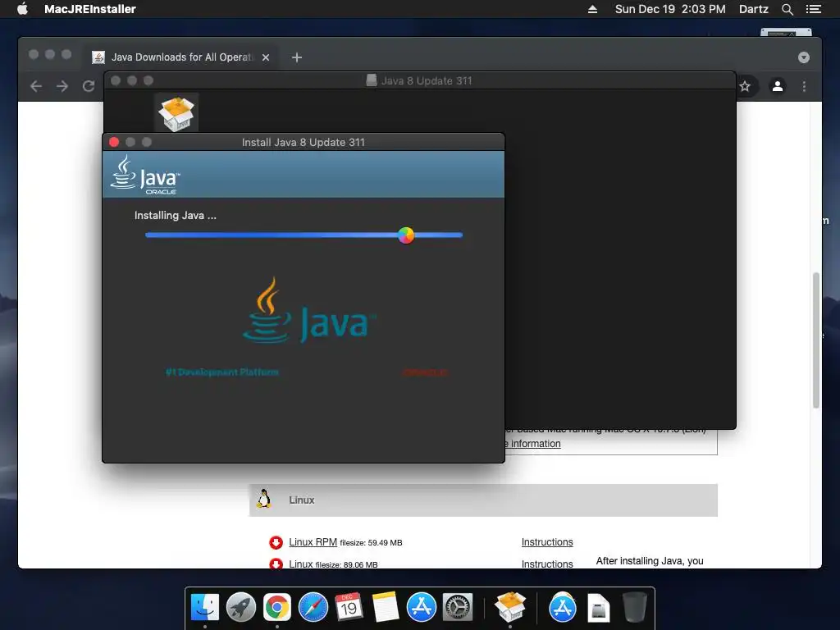Open the Chrome profile icon
The image size is (840, 630).
778,86
